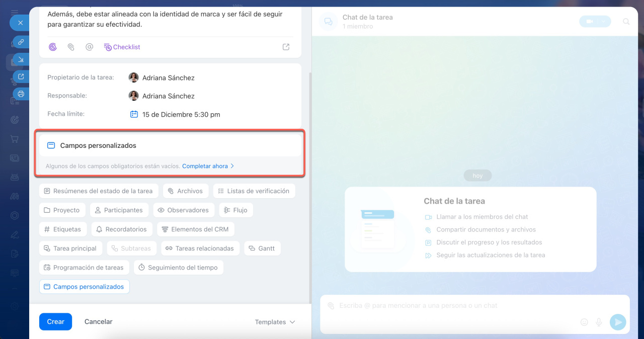Open the Templates dropdown
The width and height of the screenshot is (644, 339).
pyautogui.click(x=275, y=322)
